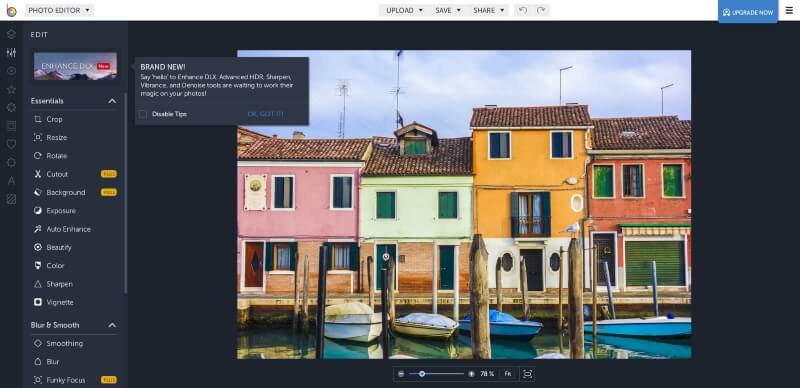Tick the Disable Tips checkbox
Image resolution: width=800 pixels, height=388 pixels.
(x=143, y=114)
